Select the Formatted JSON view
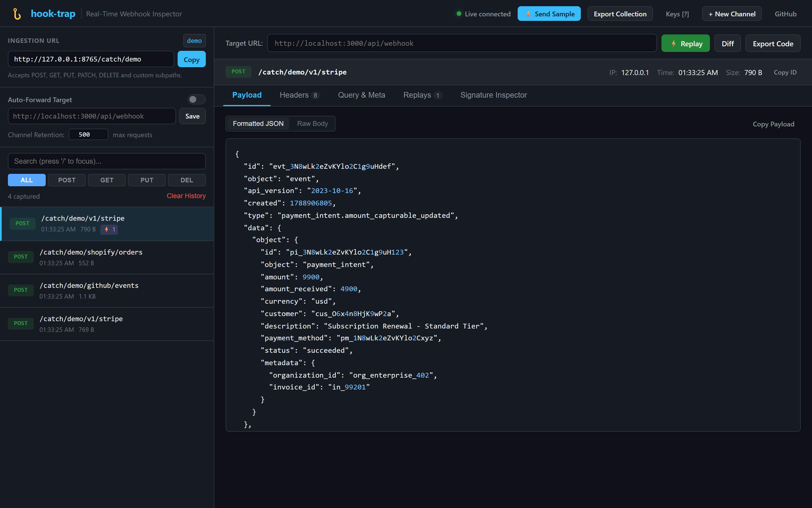The width and height of the screenshot is (812, 508). click(258, 124)
